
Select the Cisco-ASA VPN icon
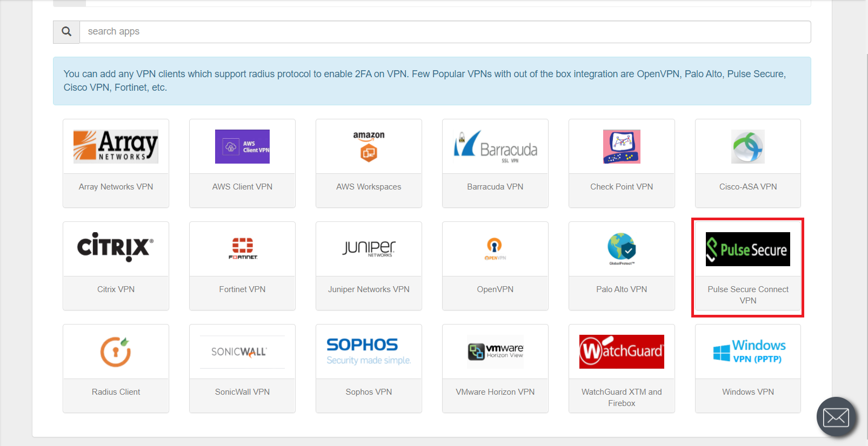(747, 146)
